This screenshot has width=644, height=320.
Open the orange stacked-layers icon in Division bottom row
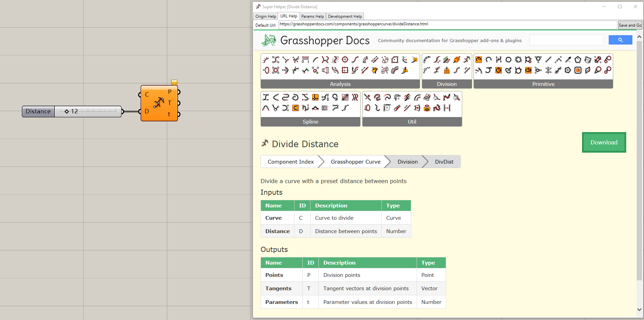point(447,71)
